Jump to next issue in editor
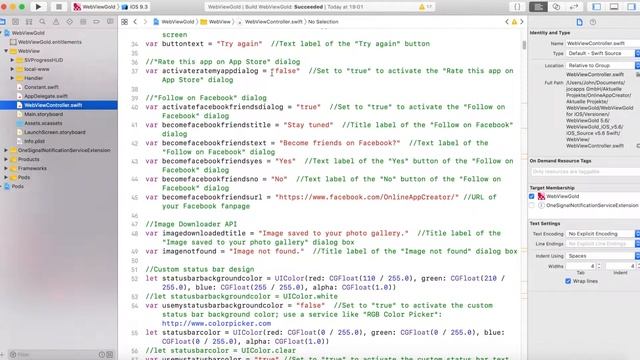The height and width of the screenshot is (360, 640). pos(522,22)
